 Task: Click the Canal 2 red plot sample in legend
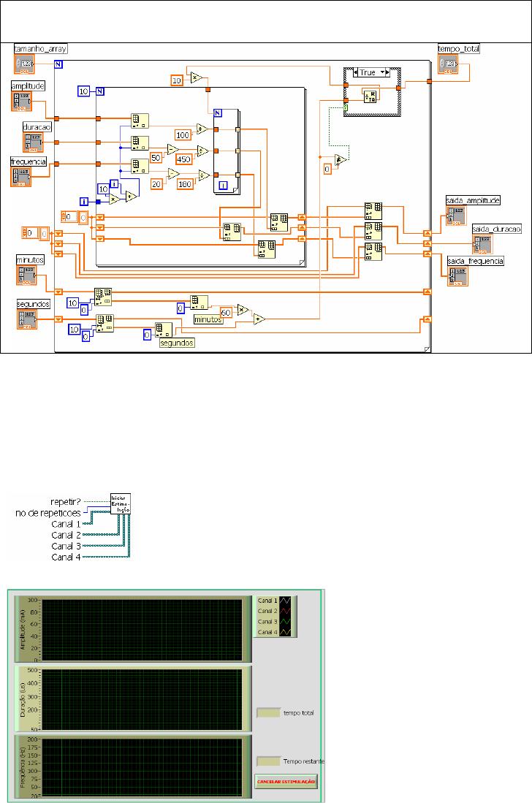pos(285,611)
